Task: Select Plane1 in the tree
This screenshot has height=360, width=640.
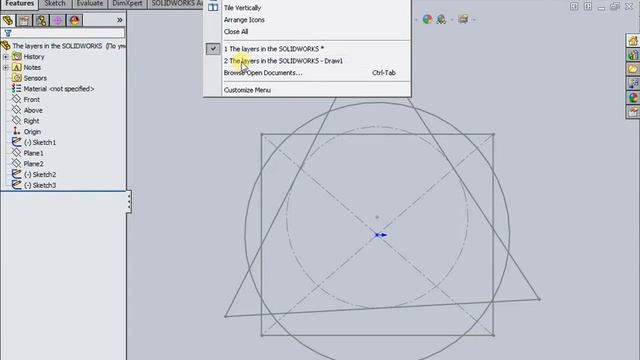Action: [33, 153]
